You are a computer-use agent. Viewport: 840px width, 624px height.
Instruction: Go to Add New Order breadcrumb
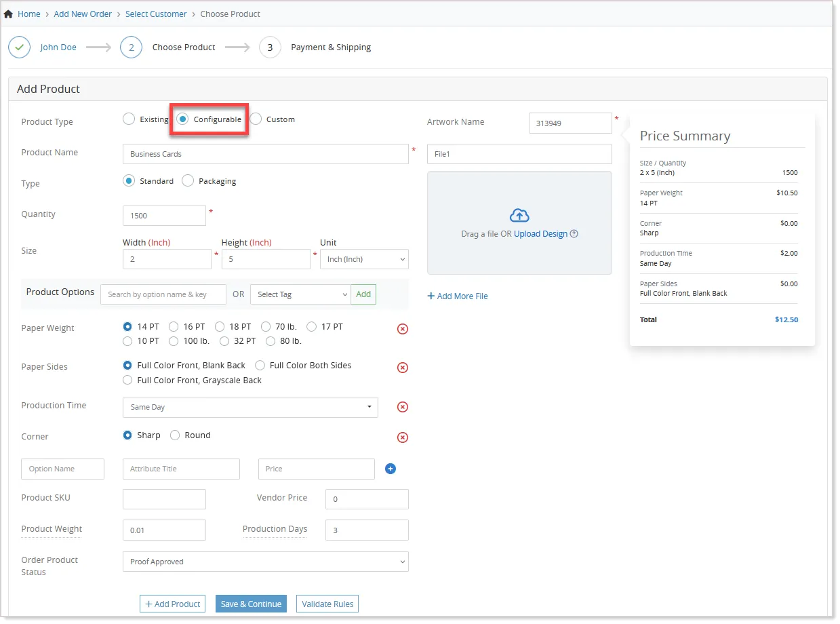(83, 14)
